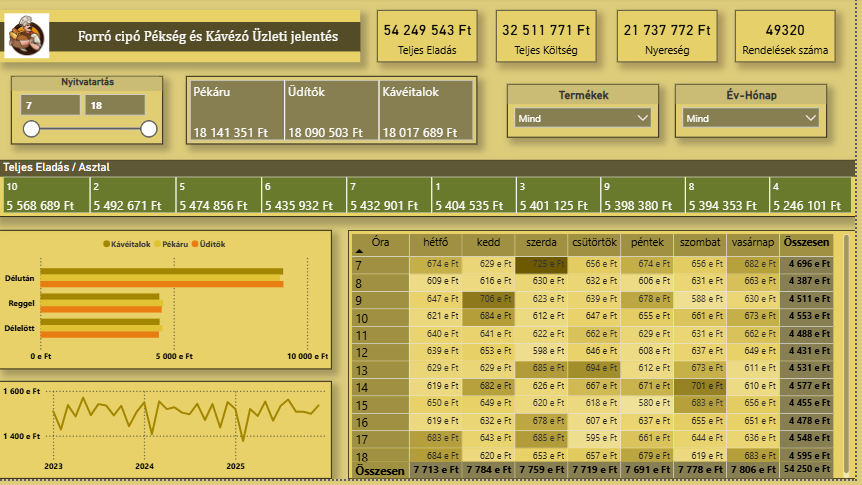Expand the Év-Hónap dropdown
Image resolution: width=862 pixels, height=485 pixels.
[750, 118]
